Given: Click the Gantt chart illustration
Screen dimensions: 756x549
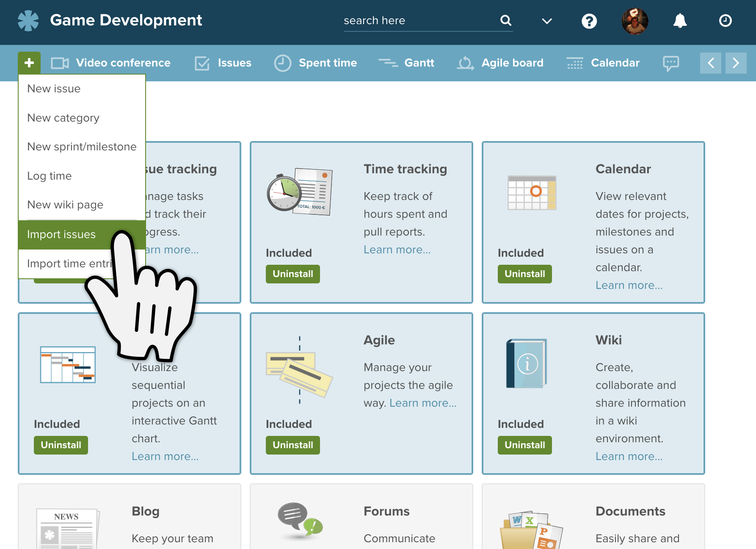Looking at the screenshot, I should coord(68,364).
